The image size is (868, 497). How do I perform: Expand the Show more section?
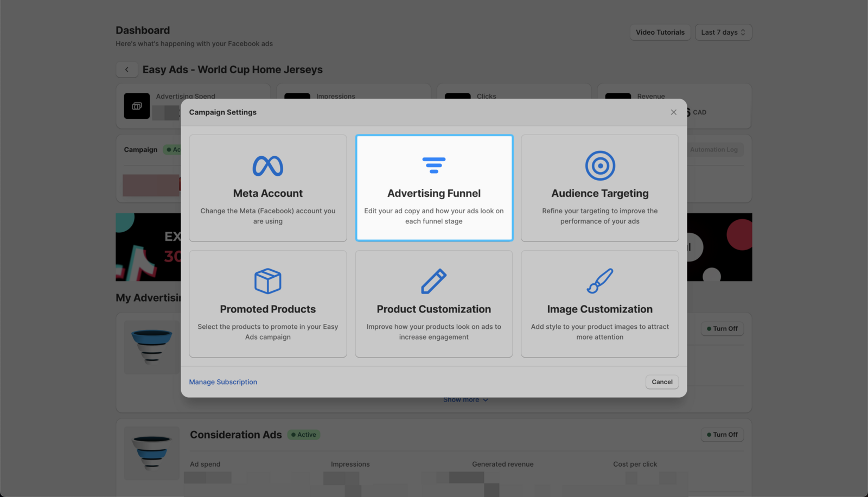pyautogui.click(x=465, y=399)
